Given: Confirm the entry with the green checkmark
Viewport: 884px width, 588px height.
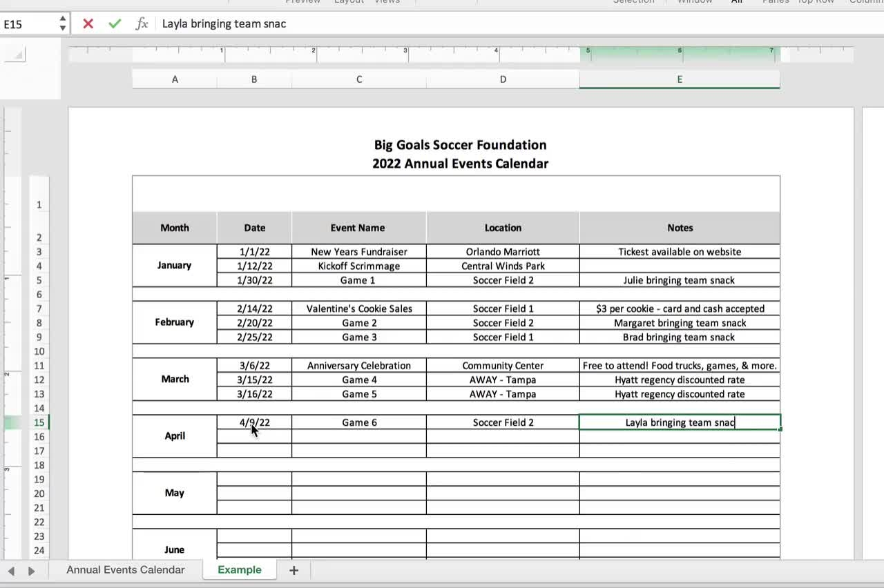Looking at the screenshot, I should point(115,23).
